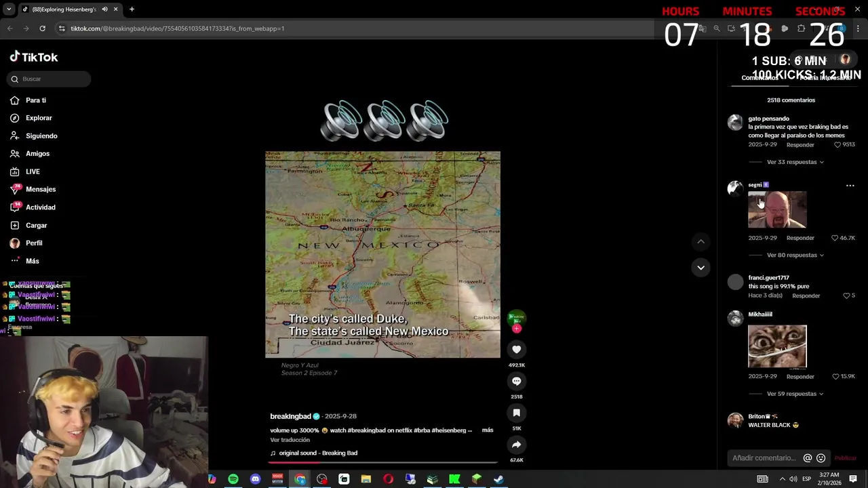Reply to gato pensando comment
This screenshot has width=868, height=488.
click(x=800, y=145)
